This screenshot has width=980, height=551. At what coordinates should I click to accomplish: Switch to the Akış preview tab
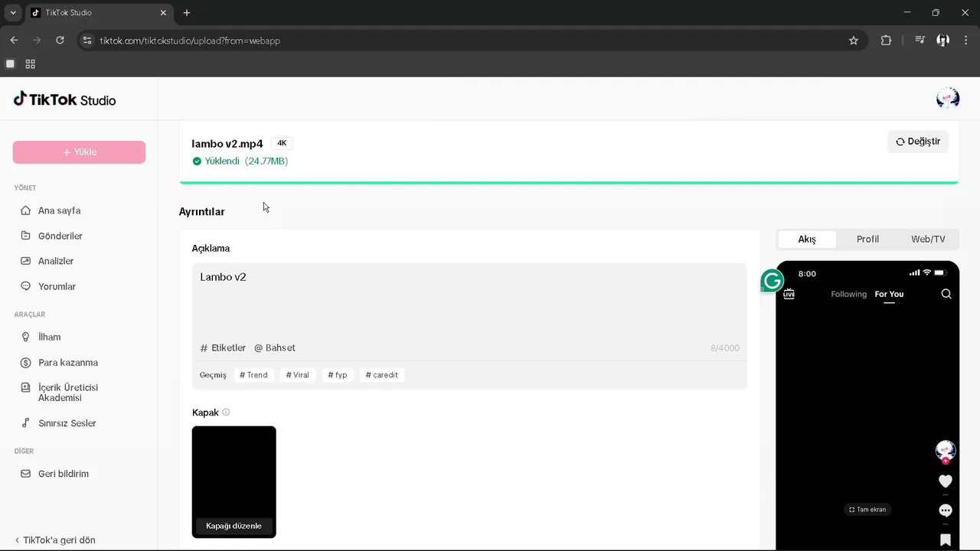point(807,240)
